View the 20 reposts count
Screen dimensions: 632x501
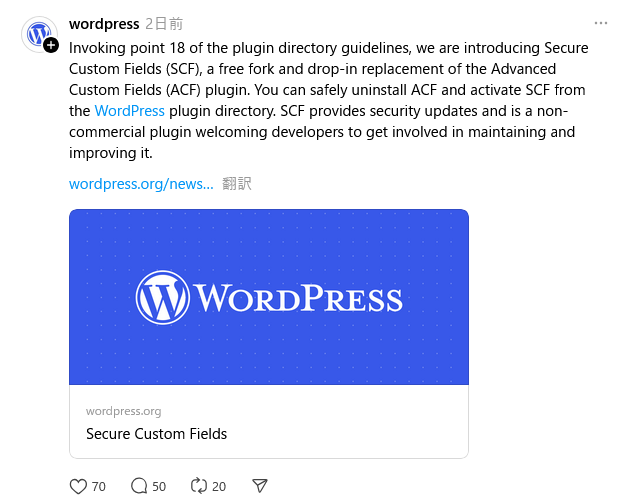(x=219, y=486)
